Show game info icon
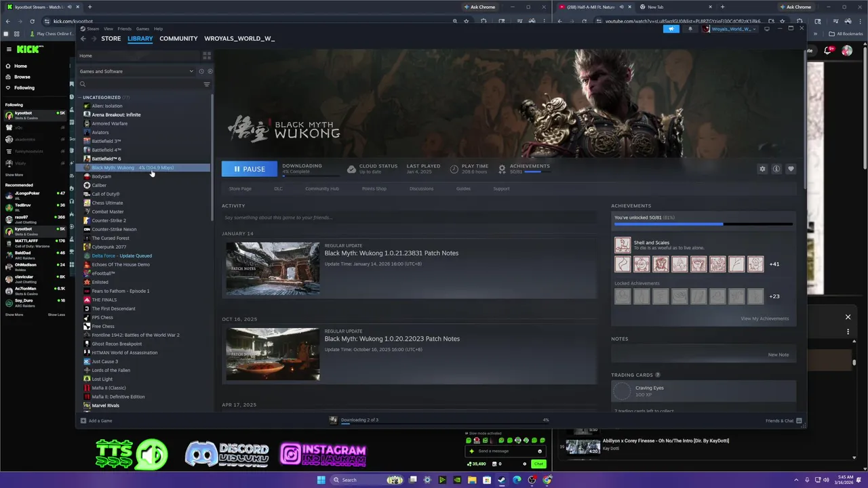This screenshot has height=488, width=868. (776, 169)
